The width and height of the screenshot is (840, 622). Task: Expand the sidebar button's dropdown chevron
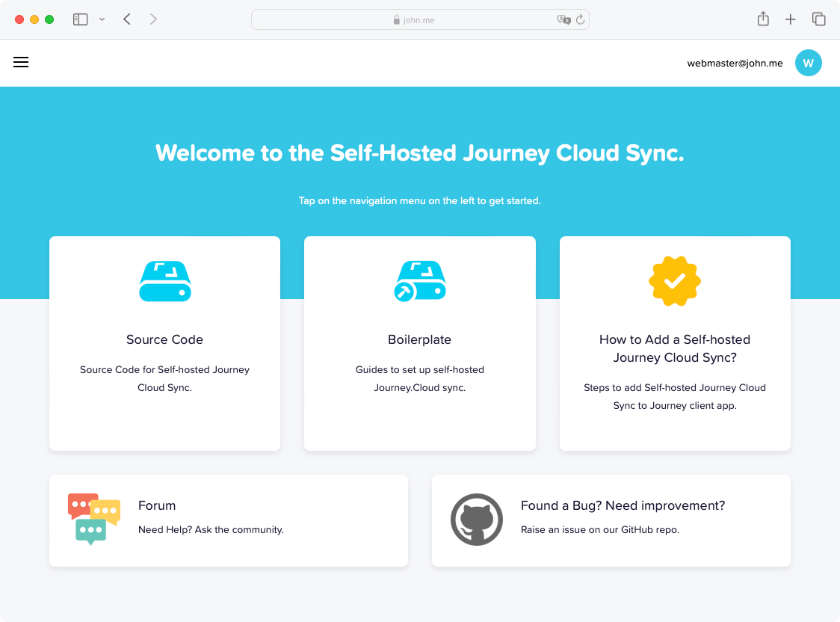click(102, 19)
